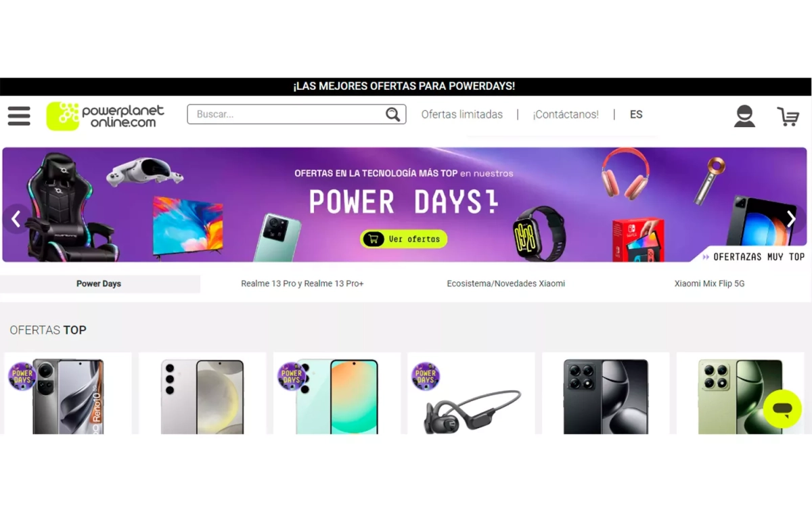
Task: Go to next banner slide arrow
Action: [x=790, y=218]
